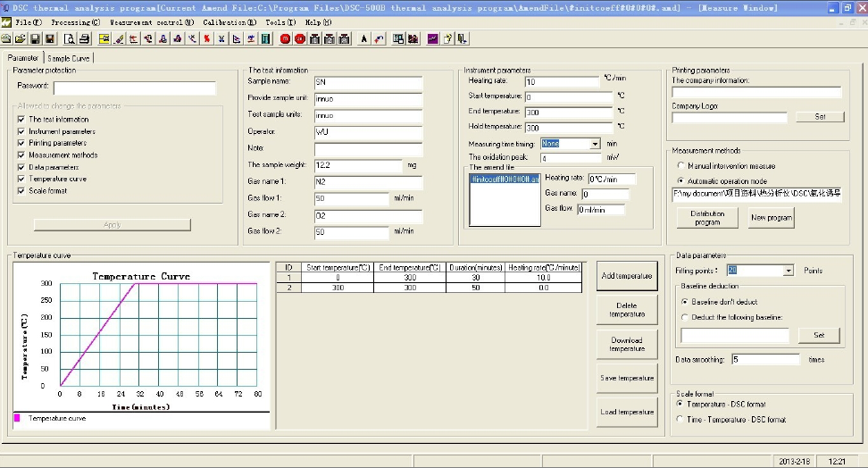Open the Measuring time timing dropdown
Viewport: 868px width, 468px height.
[595, 144]
